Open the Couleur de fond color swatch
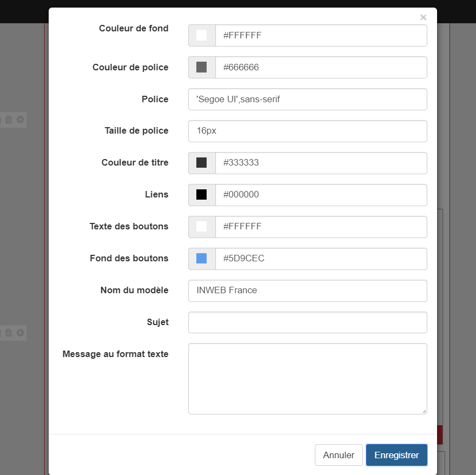The height and width of the screenshot is (475, 476). pyautogui.click(x=202, y=35)
